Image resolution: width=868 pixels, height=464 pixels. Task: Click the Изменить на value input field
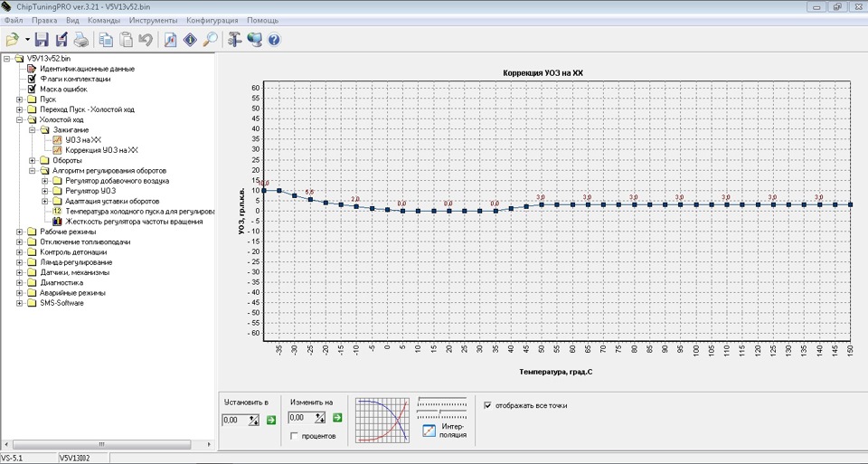(x=301, y=419)
